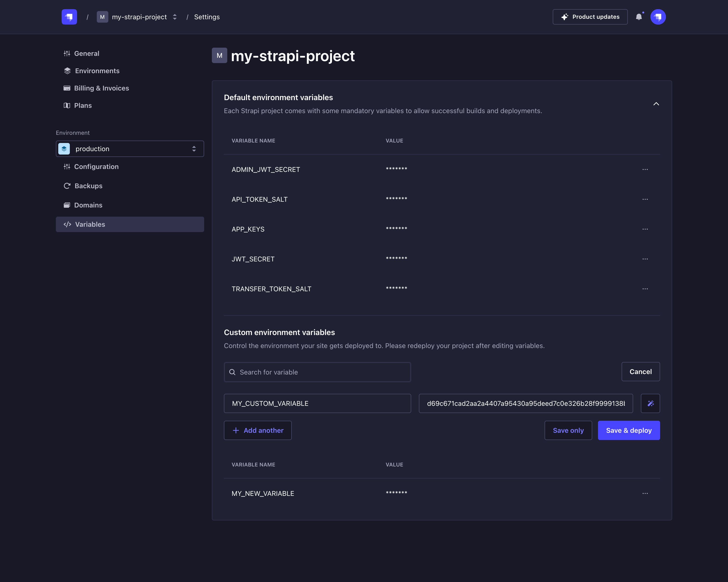Edit the custom variable value field
Screen dimensions: 728x582
pyautogui.click(x=526, y=403)
